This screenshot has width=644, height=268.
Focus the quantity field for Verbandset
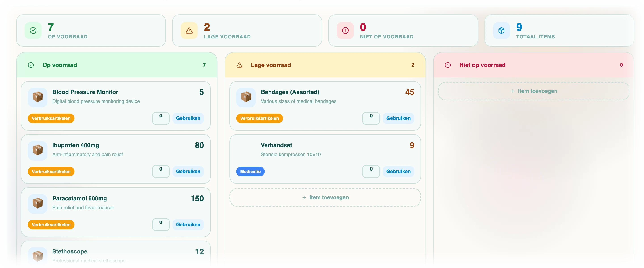371,171
